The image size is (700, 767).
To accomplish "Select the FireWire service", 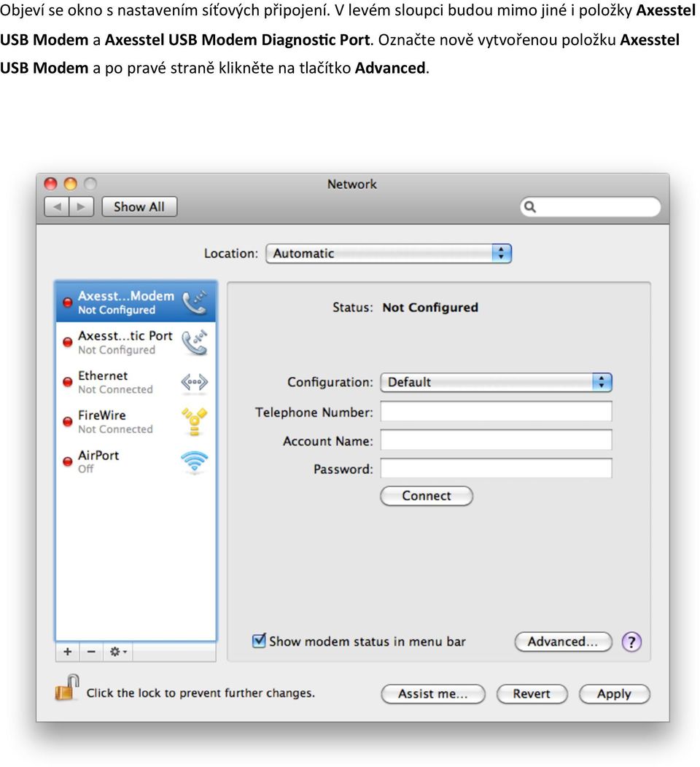I will pos(136,421).
